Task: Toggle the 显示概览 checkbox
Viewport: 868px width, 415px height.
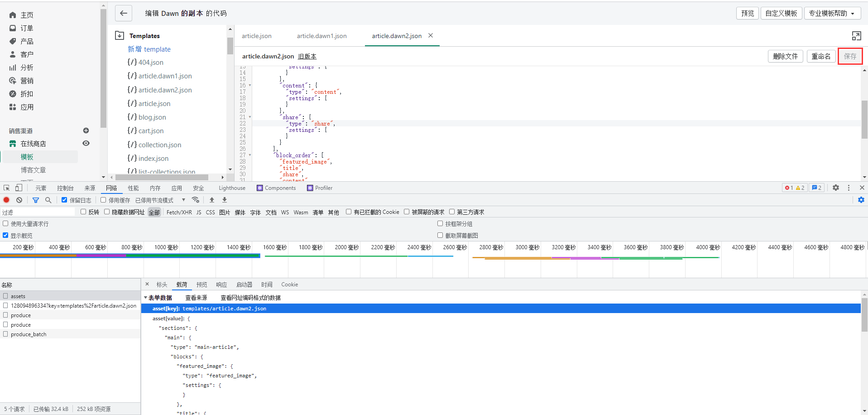Action: pos(5,235)
